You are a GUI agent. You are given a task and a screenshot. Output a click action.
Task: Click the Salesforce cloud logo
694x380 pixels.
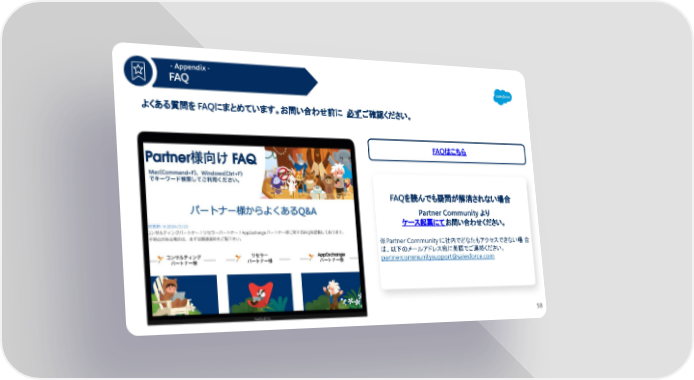[502, 97]
